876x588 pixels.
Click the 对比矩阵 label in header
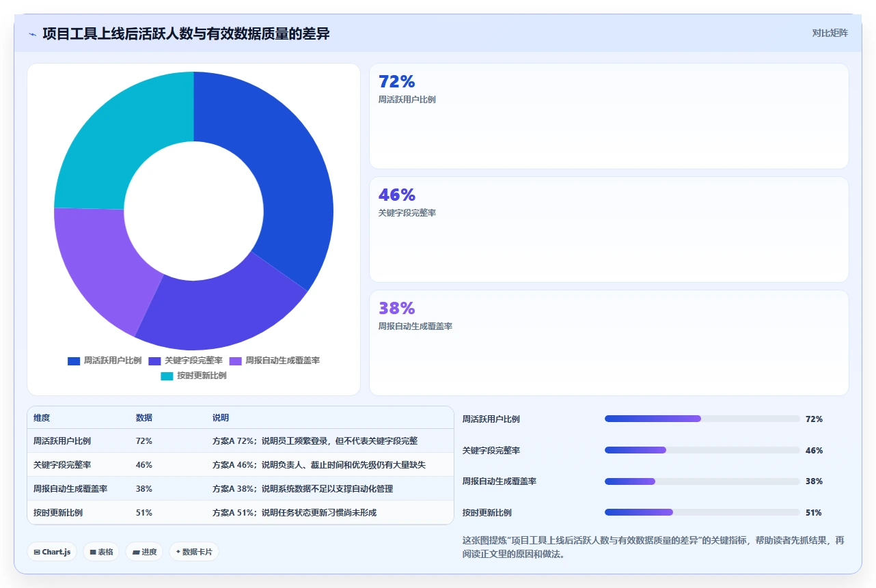point(830,33)
